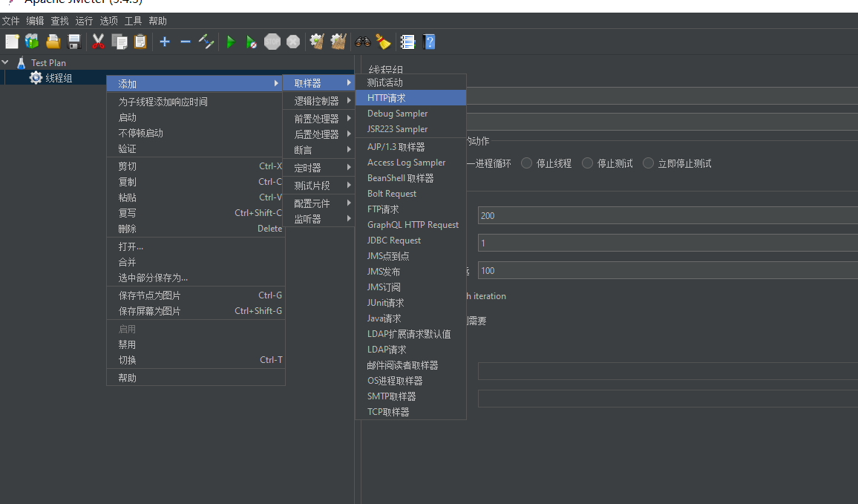Viewport: 858px width, 504px height.
Task: Click the blue minus Collapse all icon
Action: [186, 42]
